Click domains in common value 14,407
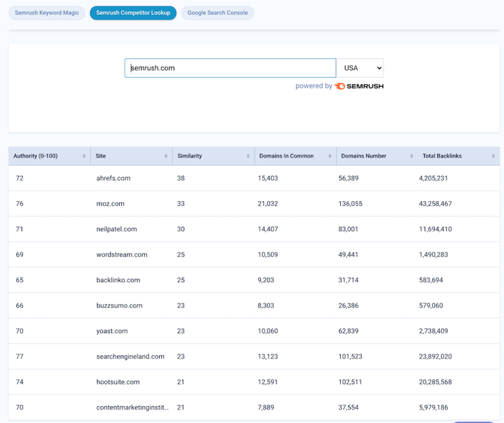Screen dimensions: 504x423 [x=267, y=229]
